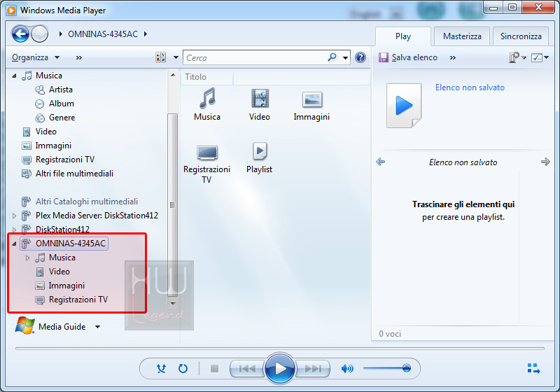The image size is (560, 392).
Task: Click OMNINAS-4345AC breadcrumb in address bar
Action: [x=103, y=34]
